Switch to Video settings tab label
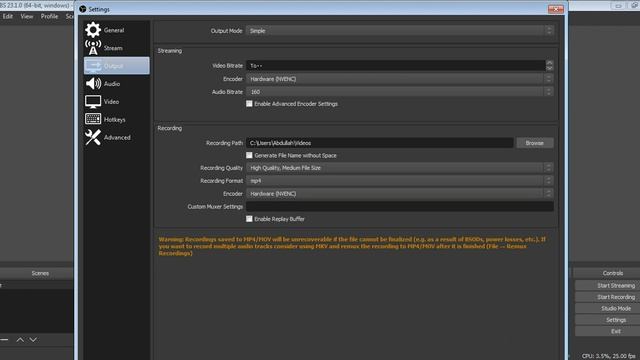Image resolution: width=640 pixels, height=360 pixels. pos(111,102)
